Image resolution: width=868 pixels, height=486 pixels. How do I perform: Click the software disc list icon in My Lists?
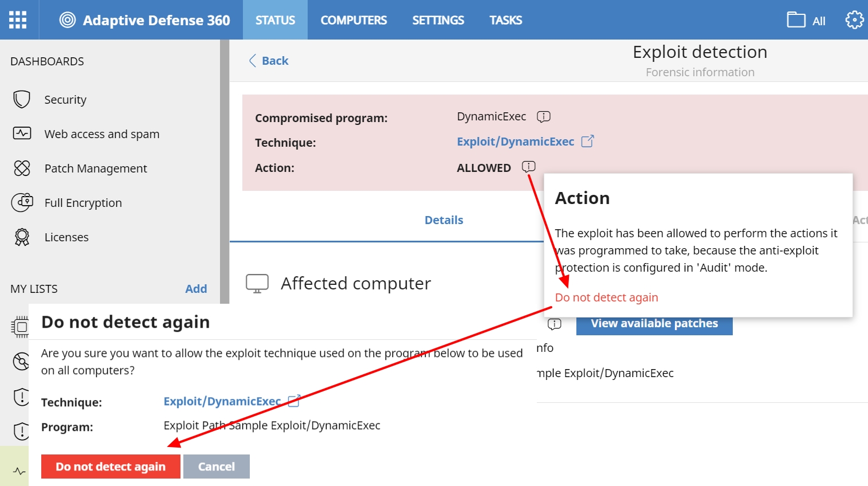[x=21, y=362]
